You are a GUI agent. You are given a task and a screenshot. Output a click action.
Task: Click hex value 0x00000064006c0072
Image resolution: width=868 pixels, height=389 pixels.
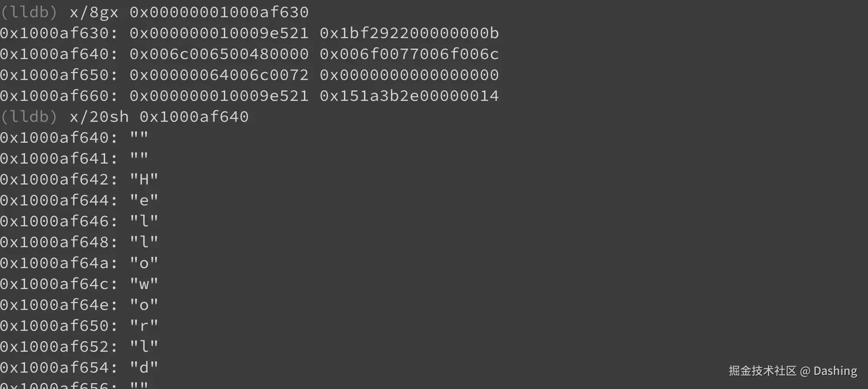coord(219,75)
